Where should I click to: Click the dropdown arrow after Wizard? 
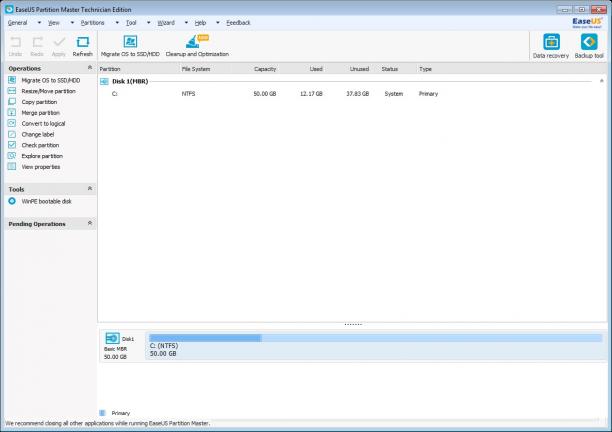(x=186, y=23)
